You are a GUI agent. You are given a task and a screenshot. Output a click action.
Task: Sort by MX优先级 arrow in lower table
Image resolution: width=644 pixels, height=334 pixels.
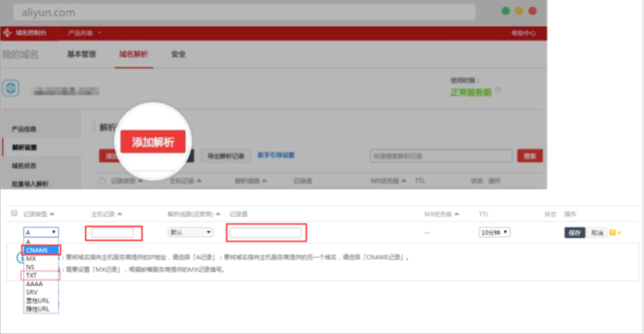(x=457, y=214)
